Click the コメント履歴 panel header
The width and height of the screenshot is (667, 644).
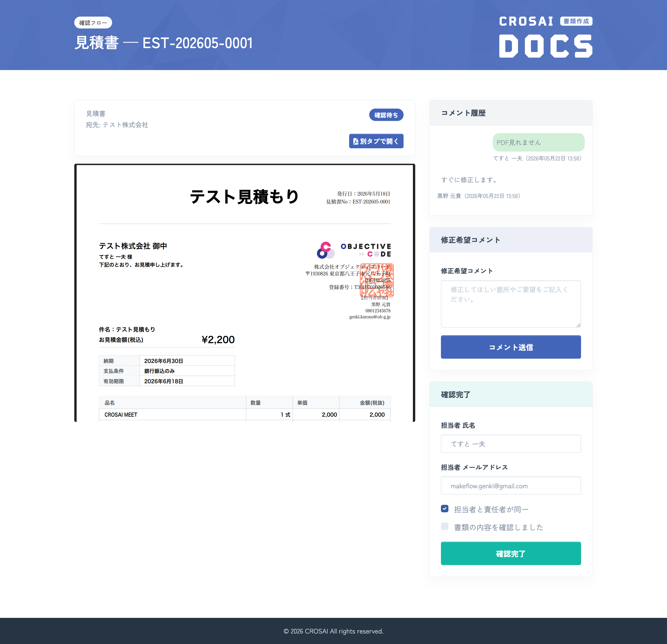(511, 113)
